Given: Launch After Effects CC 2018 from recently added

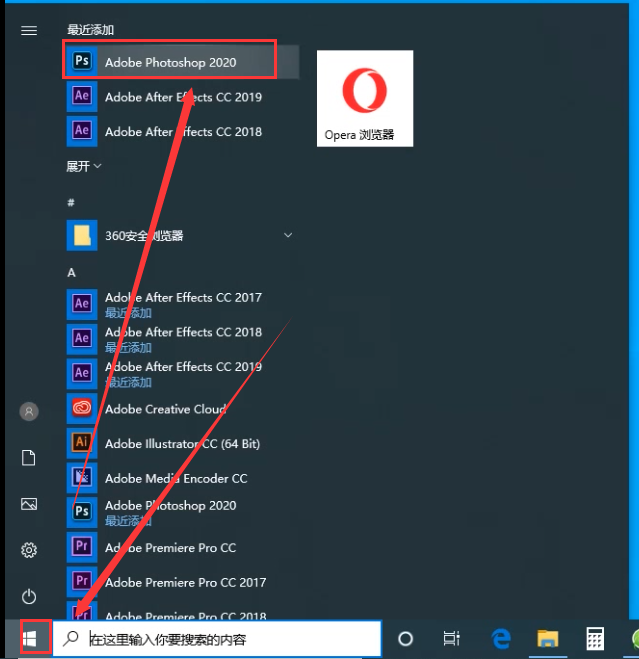Looking at the screenshot, I should click(182, 132).
